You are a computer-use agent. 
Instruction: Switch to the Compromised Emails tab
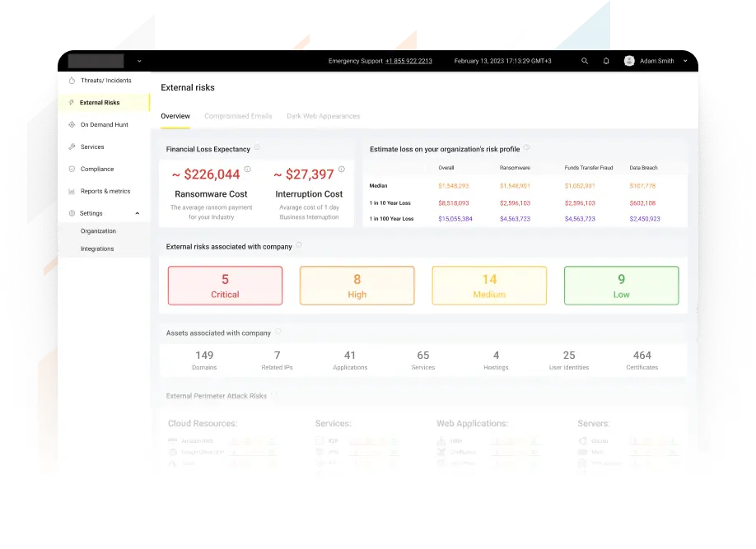coord(238,116)
